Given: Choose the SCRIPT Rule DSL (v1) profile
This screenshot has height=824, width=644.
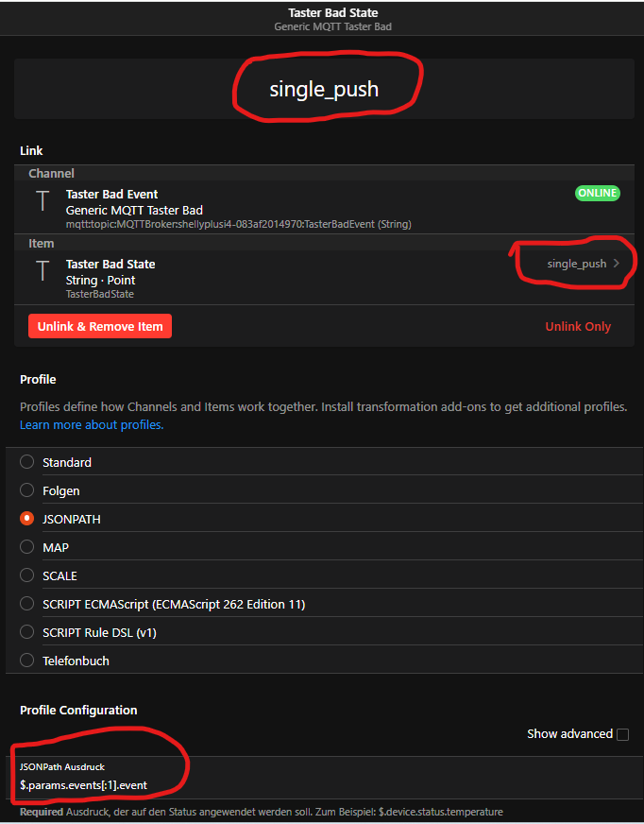Looking at the screenshot, I should tap(26, 632).
